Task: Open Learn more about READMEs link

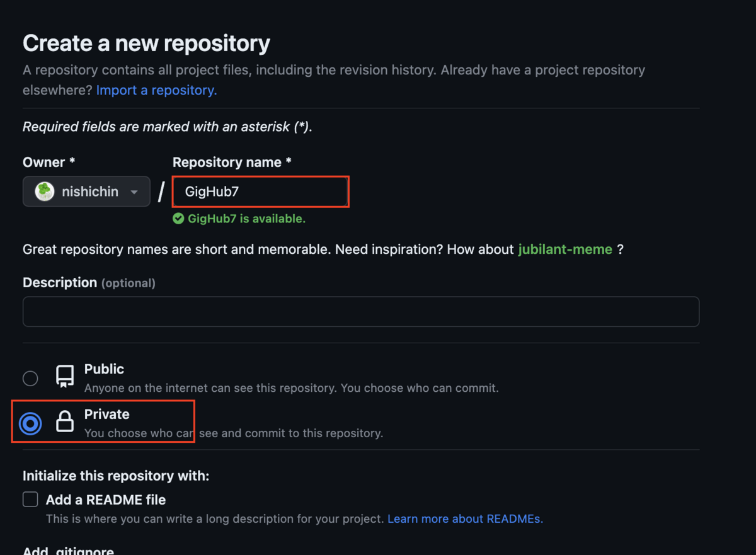Action: click(465, 519)
